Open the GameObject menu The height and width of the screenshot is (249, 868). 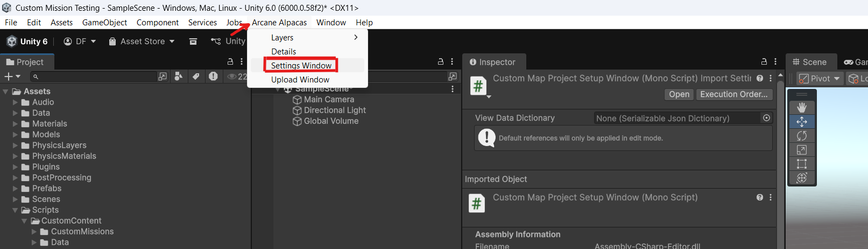pyautogui.click(x=104, y=23)
